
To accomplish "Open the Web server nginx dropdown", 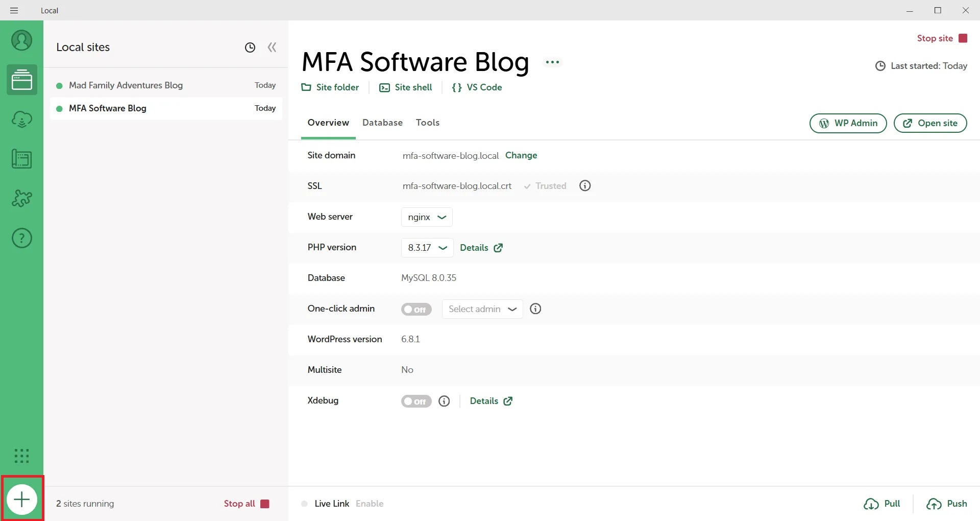I will [427, 217].
